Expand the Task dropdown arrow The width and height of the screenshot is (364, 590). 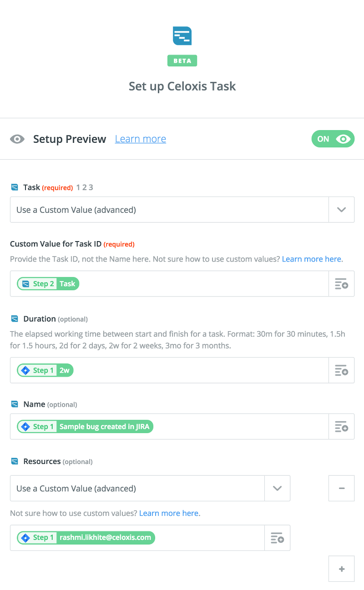pos(341,210)
